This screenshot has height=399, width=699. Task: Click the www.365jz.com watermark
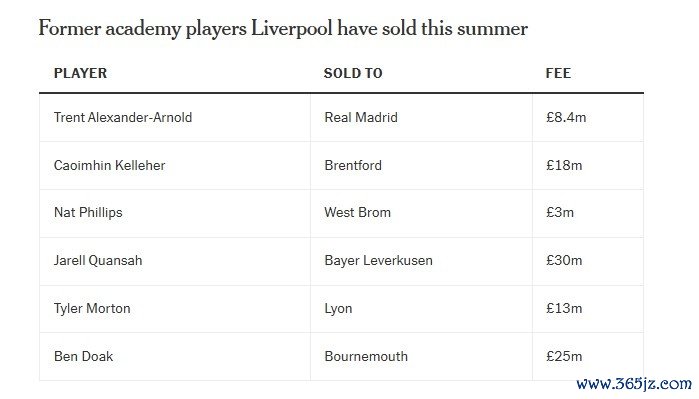[634, 383]
